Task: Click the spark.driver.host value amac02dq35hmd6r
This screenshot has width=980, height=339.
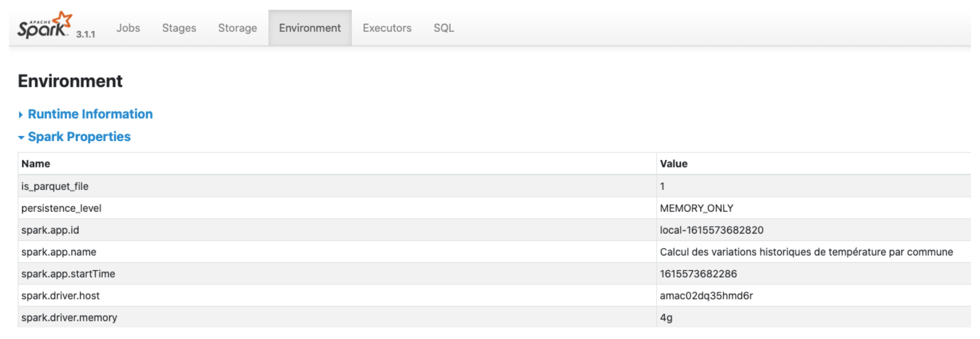Action: pos(706,295)
